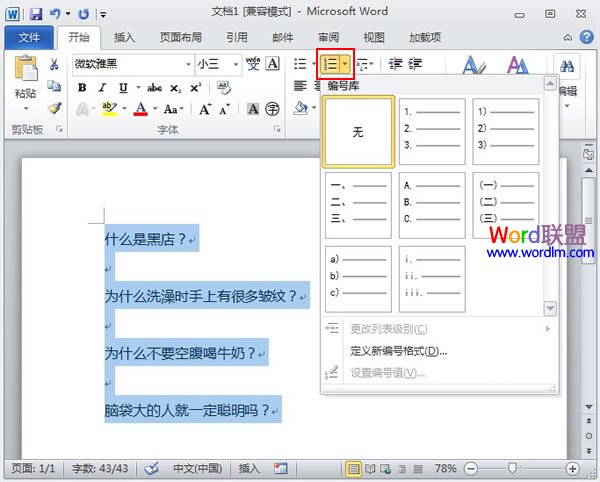Apply red font color

pyautogui.click(x=141, y=109)
